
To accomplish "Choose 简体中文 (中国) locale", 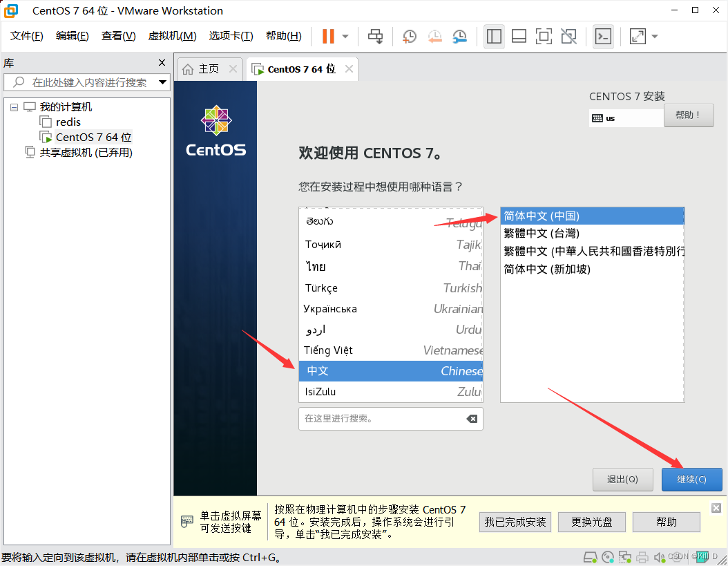I will point(593,216).
